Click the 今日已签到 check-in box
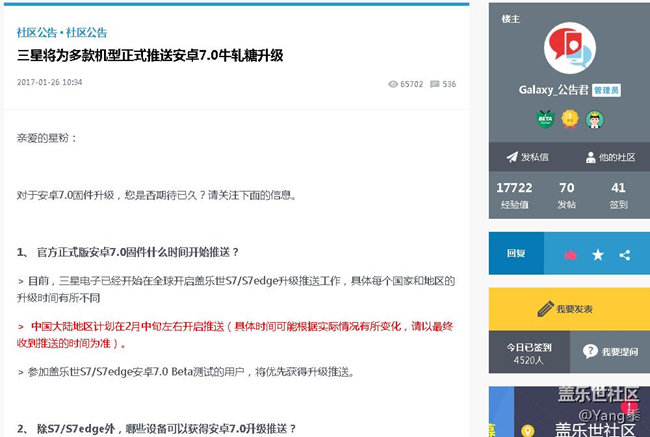This screenshot has width=650, height=437. tap(529, 353)
